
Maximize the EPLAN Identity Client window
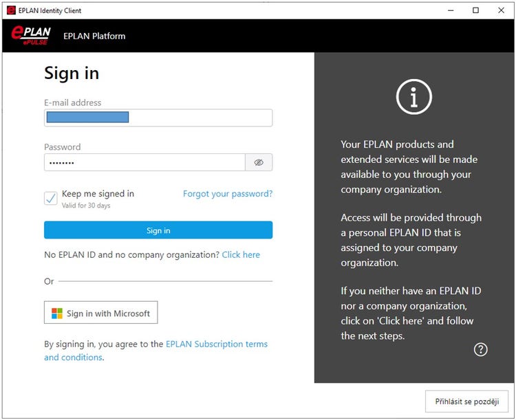[x=475, y=10]
